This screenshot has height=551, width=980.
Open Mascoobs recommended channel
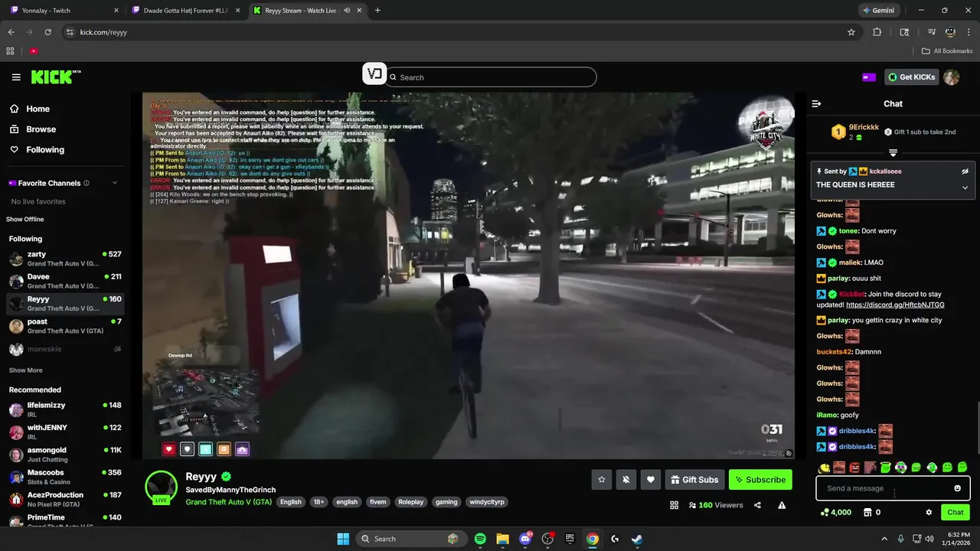tap(65, 477)
